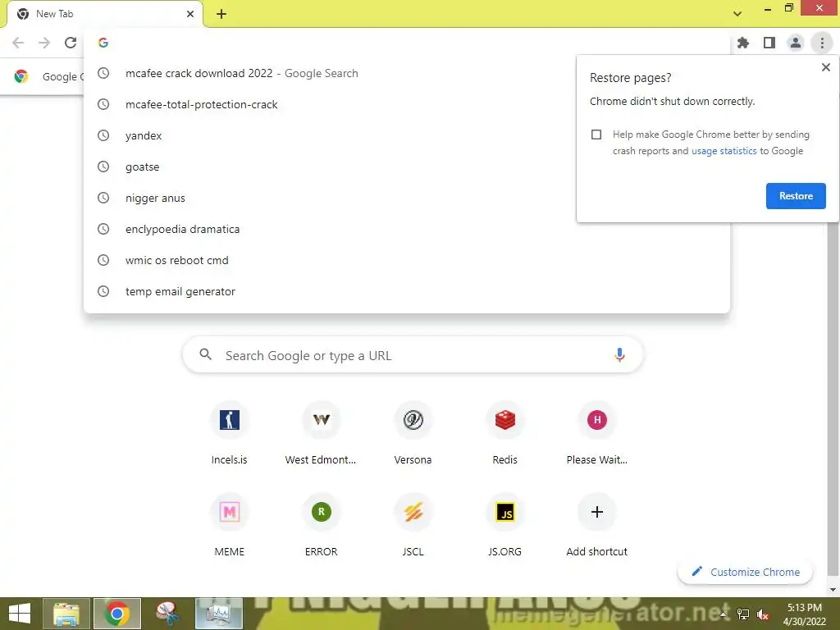Open the profile avatar menu

[x=796, y=43]
